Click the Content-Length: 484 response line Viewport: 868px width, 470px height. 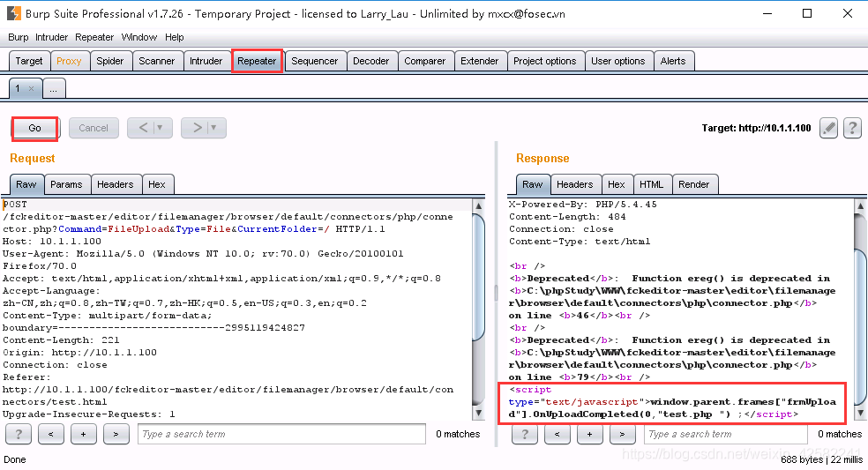[x=567, y=216]
